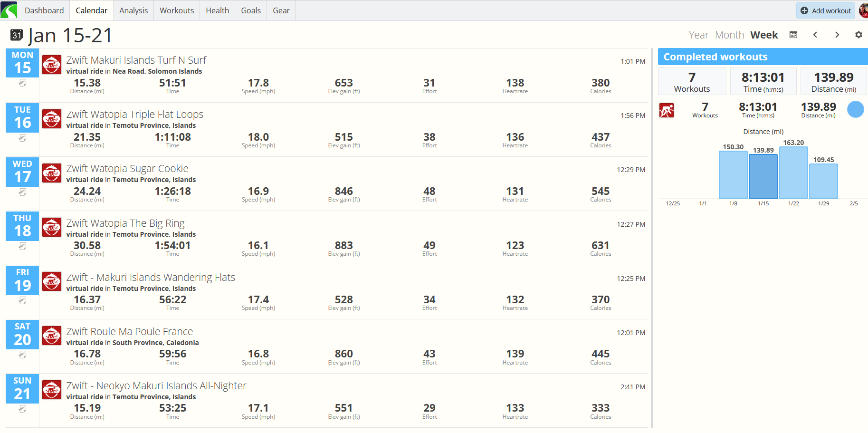Click the ride icon for Zwift Roule Ma Poule France
This screenshot has height=433, width=868.
[52, 336]
